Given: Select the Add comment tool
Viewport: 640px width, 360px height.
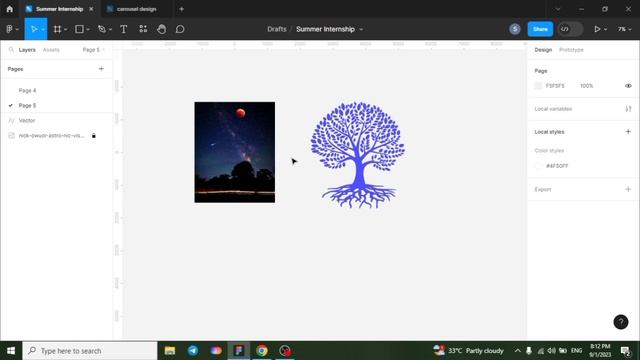Looking at the screenshot, I should pyautogui.click(x=180, y=29).
